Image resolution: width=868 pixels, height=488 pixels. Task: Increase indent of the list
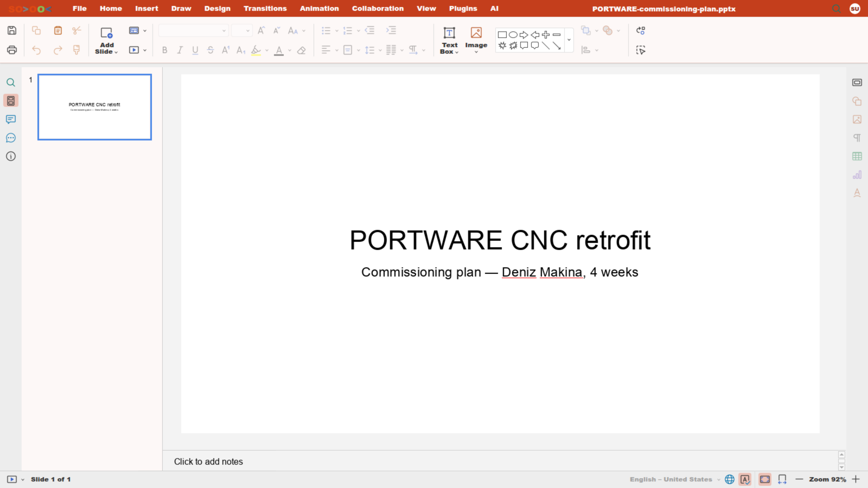tap(391, 30)
